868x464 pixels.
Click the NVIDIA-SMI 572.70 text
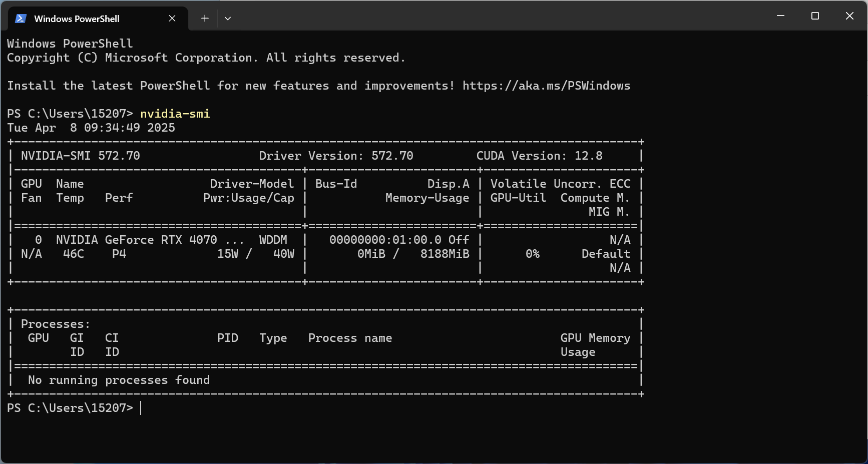point(81,156)
